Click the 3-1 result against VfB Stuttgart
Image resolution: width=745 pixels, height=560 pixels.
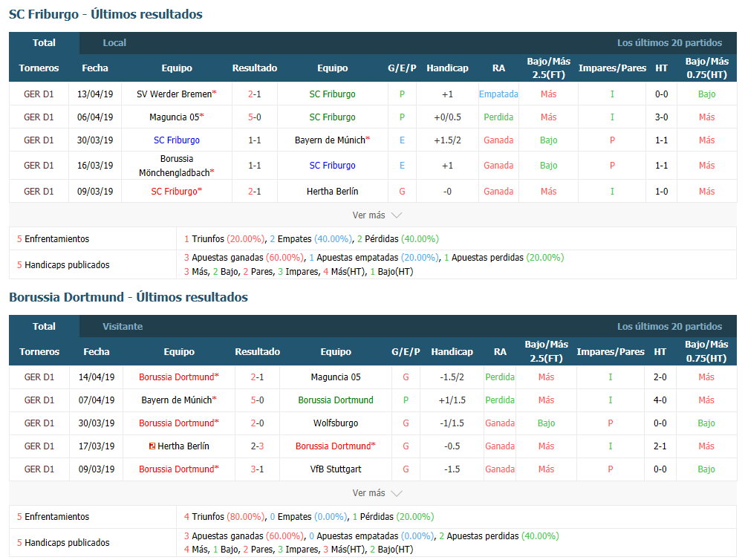click(257, 469)
